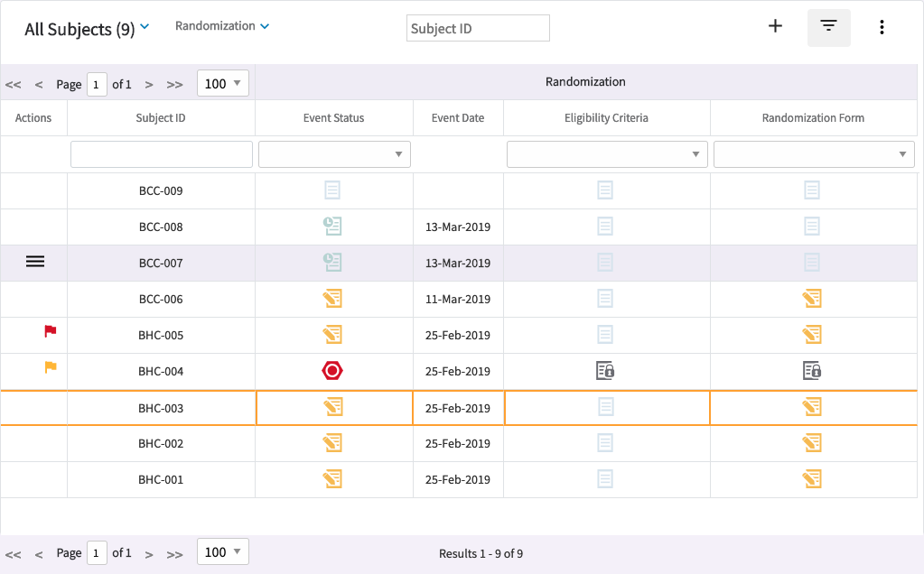924x574 pixels.
Task: Expand the Event Status filter dropdown
Action: tap(334, 154)
